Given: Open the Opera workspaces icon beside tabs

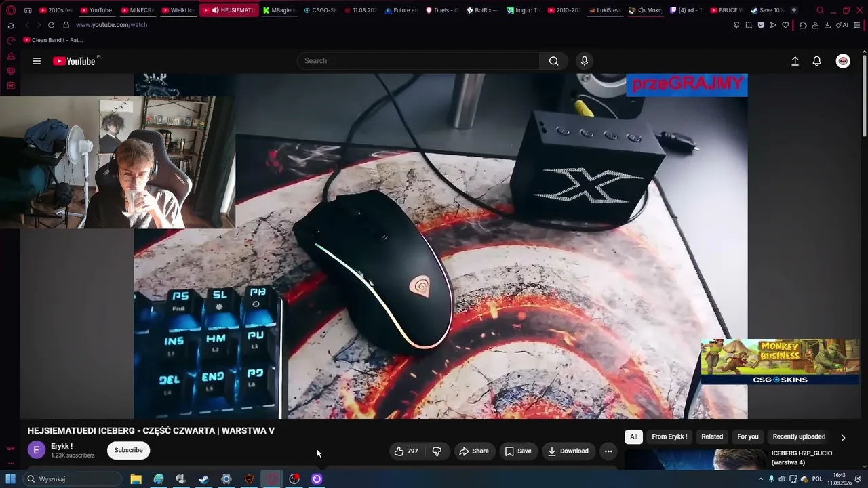Looking at the screenshot, I should pos(28,10).
